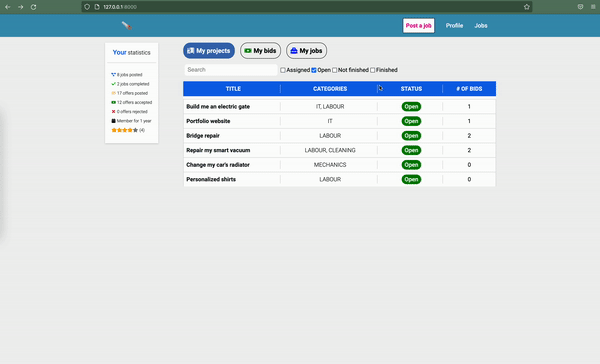The image size is (600, 364).
Task: Sort by the STATUS column header
Action: point(411,89)
